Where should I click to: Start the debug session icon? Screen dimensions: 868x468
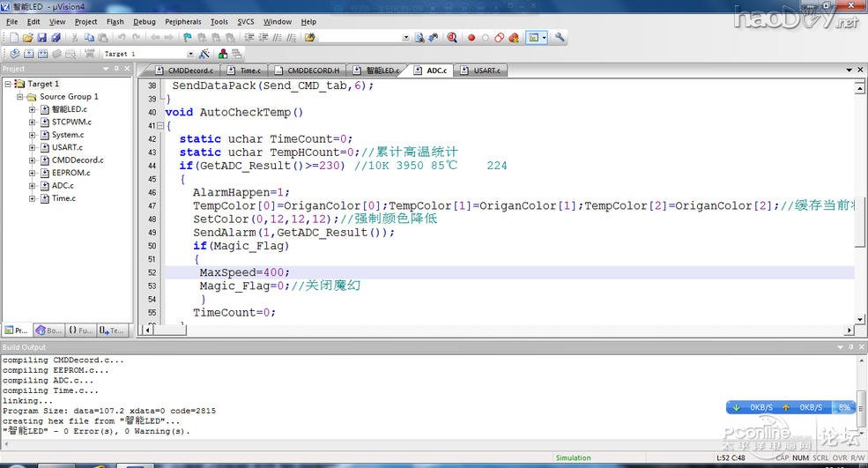point(452,38)
